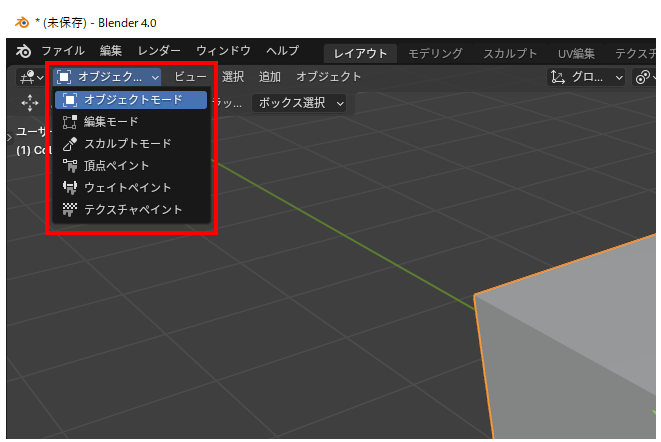Click the pivot point icon at header right
Image resolution: width=661 pixels, height=442 pixels.
tap(643, 77)
